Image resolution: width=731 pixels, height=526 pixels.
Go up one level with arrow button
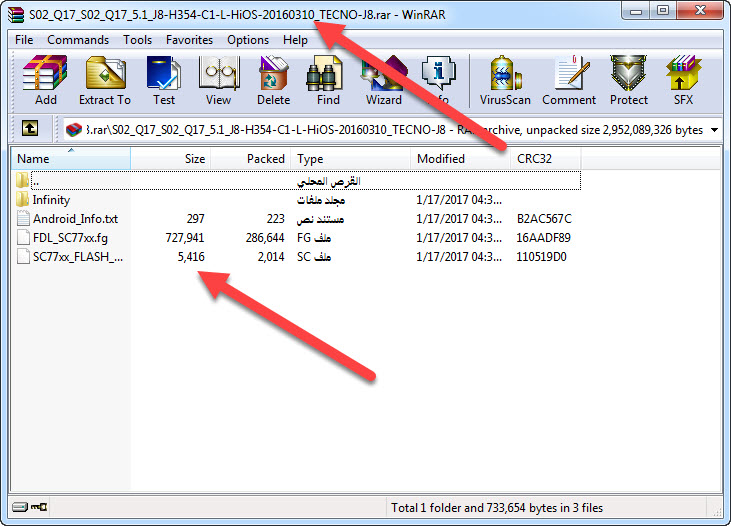click(x=30, y=128)
